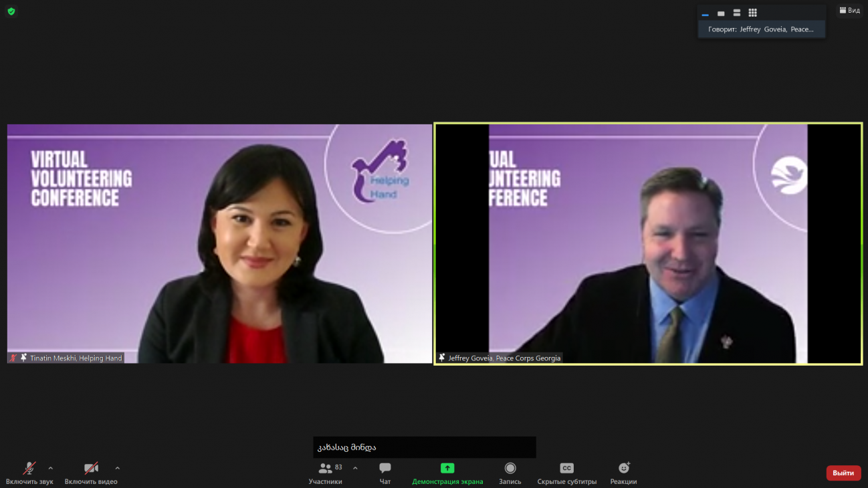Expand video options arrow beside camera
The width and height of the screenshot is (868, 488).
[118, 468]
